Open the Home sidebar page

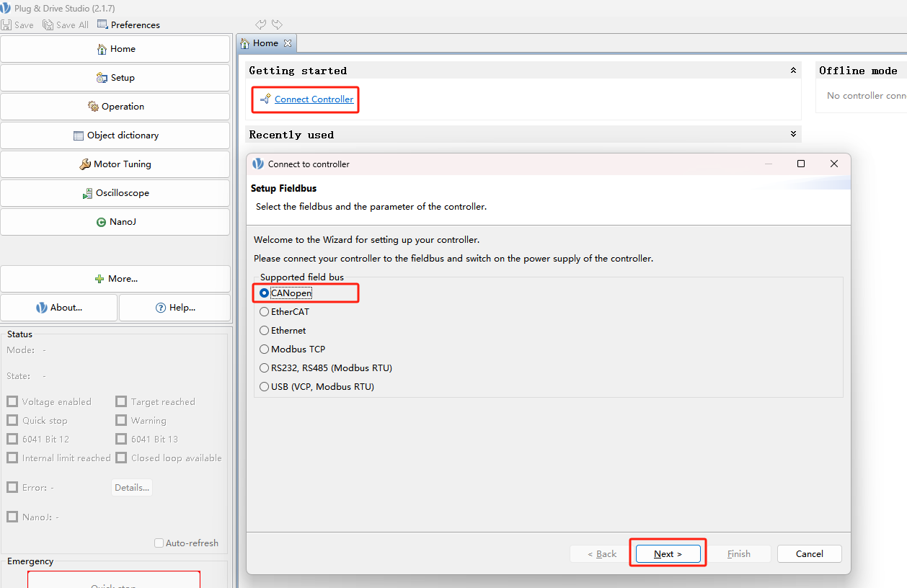coord(115,49)
